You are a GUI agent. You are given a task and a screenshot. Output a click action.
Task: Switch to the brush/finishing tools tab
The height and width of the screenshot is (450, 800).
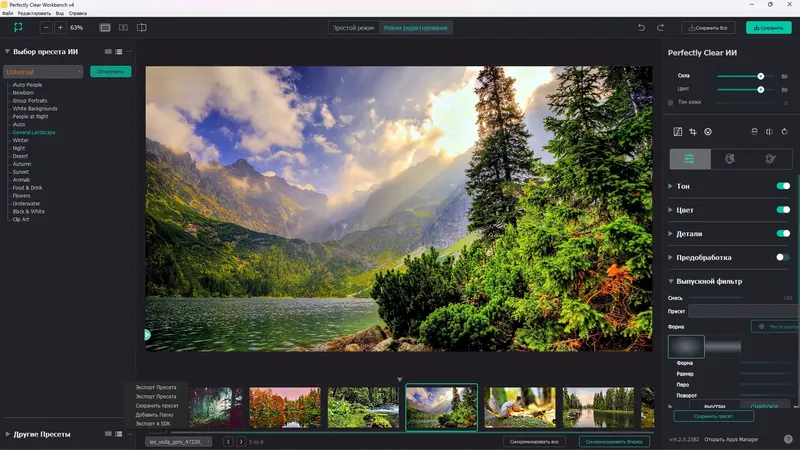click(x=770, y=159)
